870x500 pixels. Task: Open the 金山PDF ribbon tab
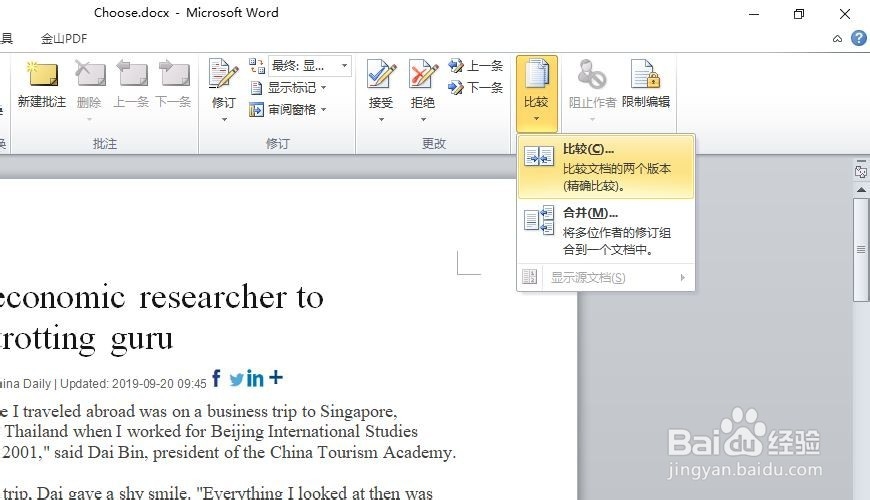[x=64, y=38]
